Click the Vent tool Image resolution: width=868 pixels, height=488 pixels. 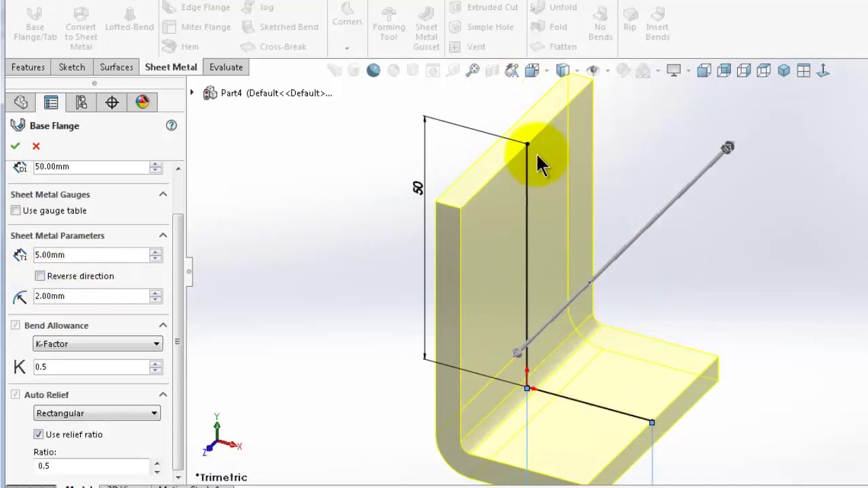pos(467,47)
